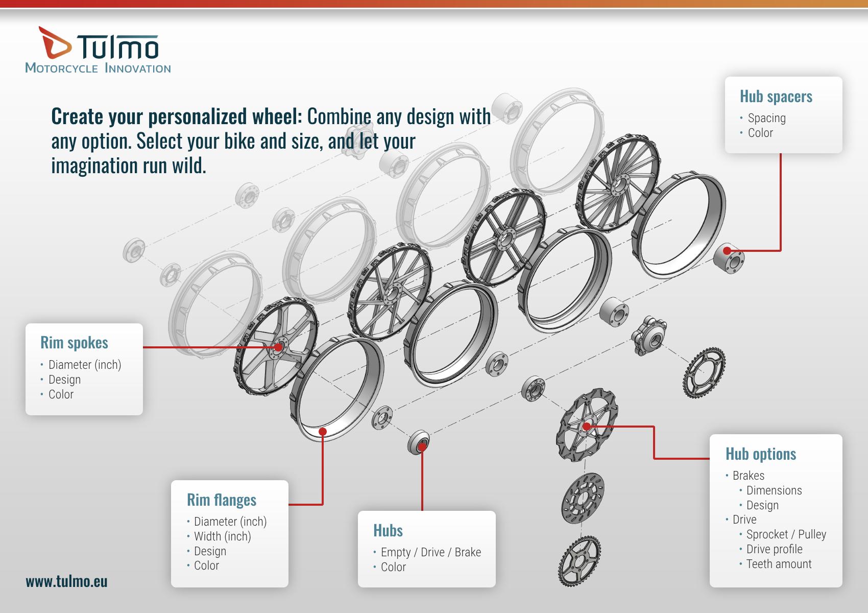Open the Rim flanges card heading
This screenshot has height=613, width=868.
pyautogui.click(x=221, y=500)
